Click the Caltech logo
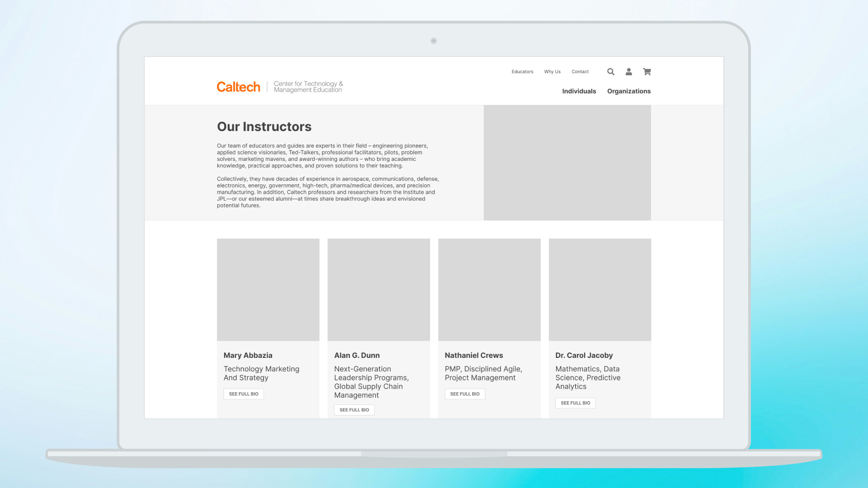Screen dimensions: 868x488 pos(238,87)
